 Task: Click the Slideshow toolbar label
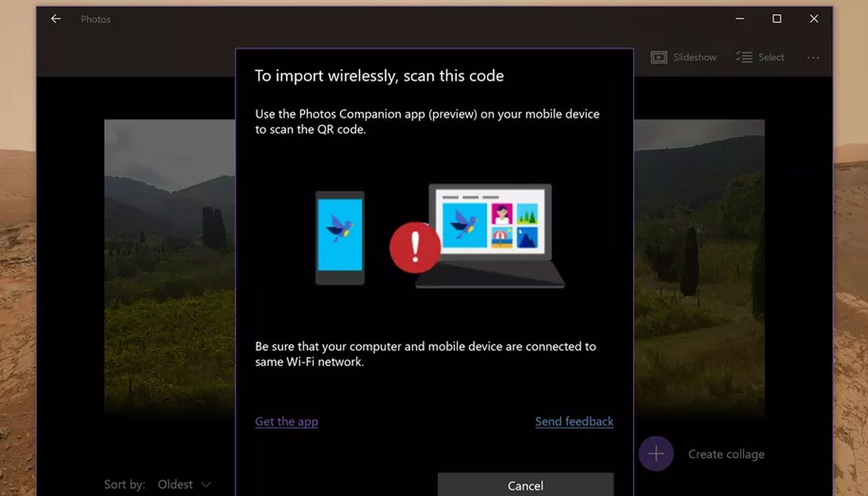point(694,57)
